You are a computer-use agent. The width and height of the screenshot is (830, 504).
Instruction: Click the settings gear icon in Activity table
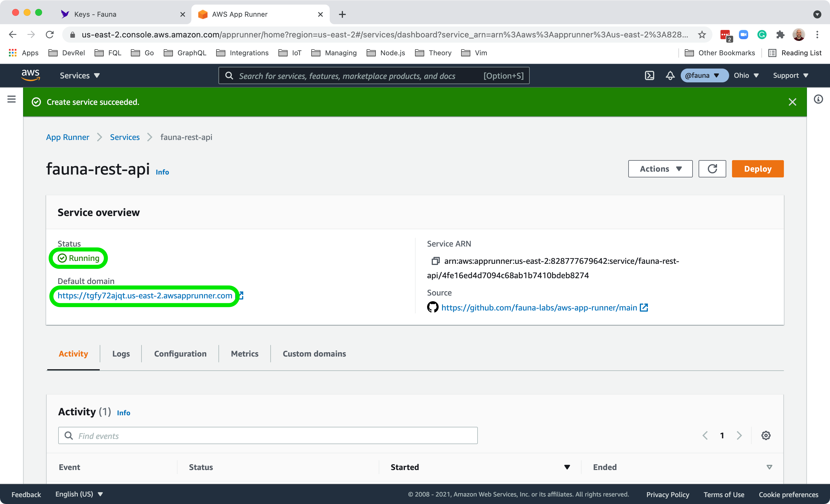tap(767, 435)
